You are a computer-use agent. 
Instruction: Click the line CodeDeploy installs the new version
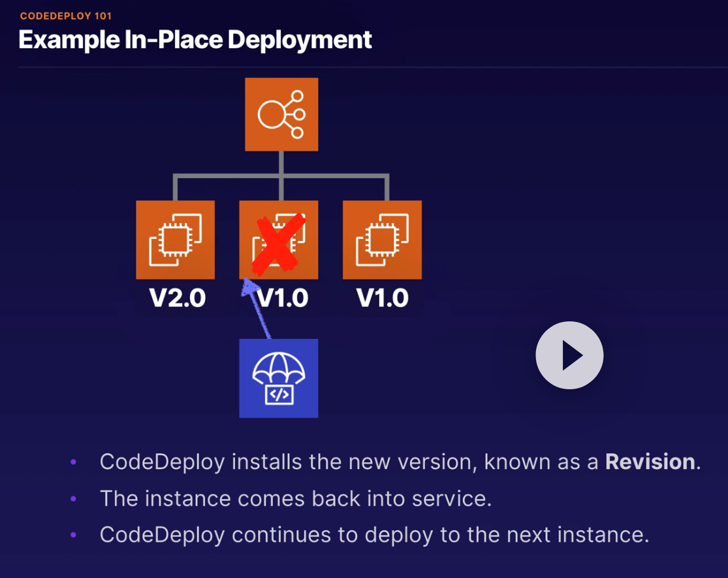[400, 462]
